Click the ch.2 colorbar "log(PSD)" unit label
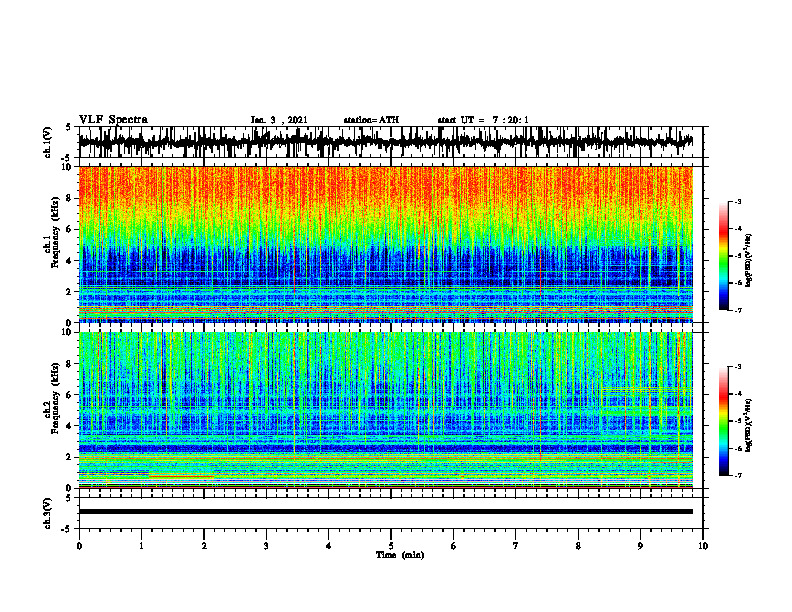This screenshot has height=612, width=792. tap(749, 425)
